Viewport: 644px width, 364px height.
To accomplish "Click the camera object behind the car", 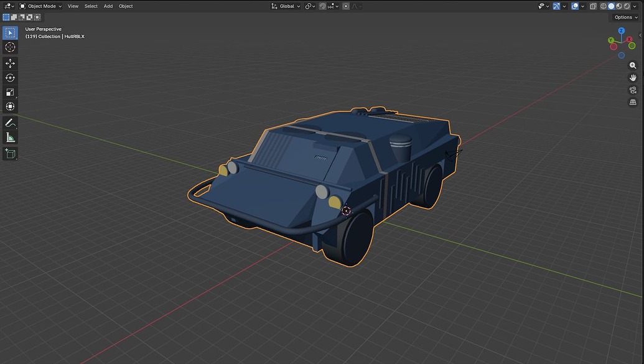I will tap(452, 155).
